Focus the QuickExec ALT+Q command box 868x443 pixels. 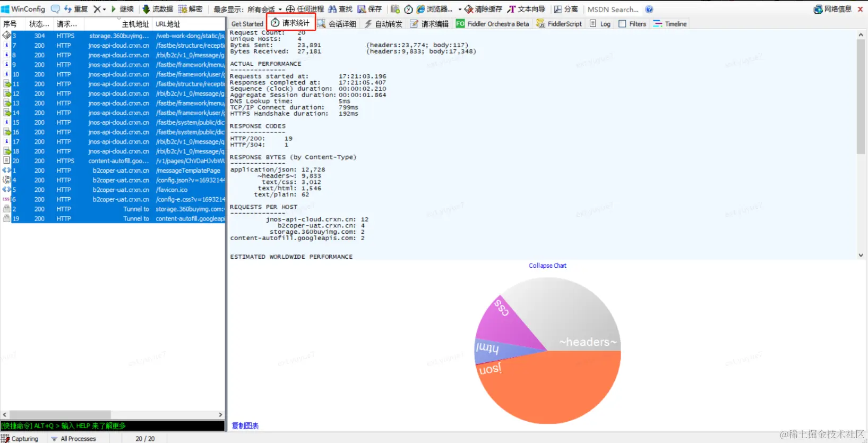point(113,426)
